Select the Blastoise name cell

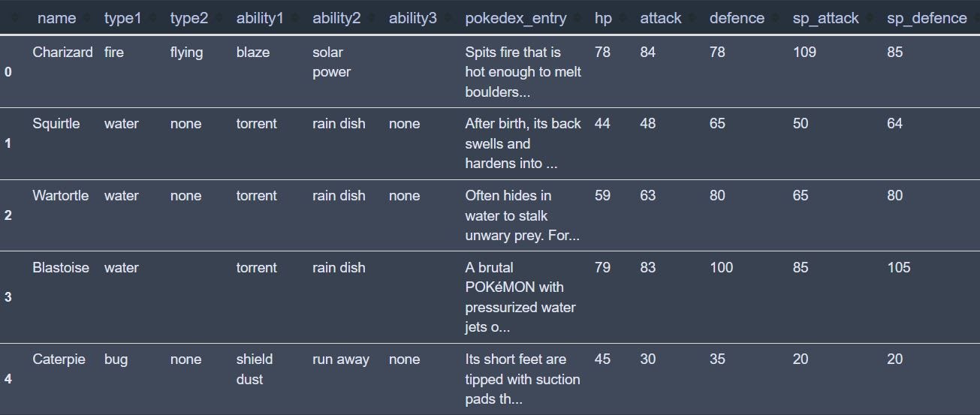60,268
